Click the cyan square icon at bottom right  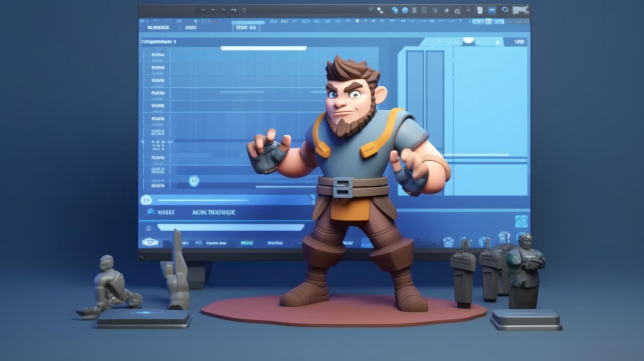tap(521, 221)
